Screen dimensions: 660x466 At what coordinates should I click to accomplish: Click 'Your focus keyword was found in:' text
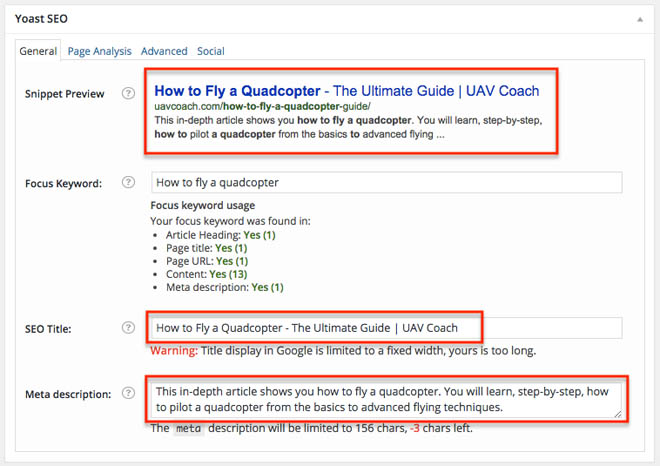[230, 221]
